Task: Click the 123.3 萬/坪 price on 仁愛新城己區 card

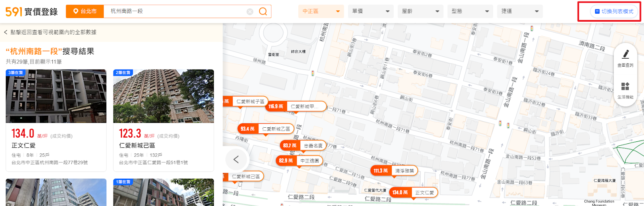Action: [x=137, y=134]
